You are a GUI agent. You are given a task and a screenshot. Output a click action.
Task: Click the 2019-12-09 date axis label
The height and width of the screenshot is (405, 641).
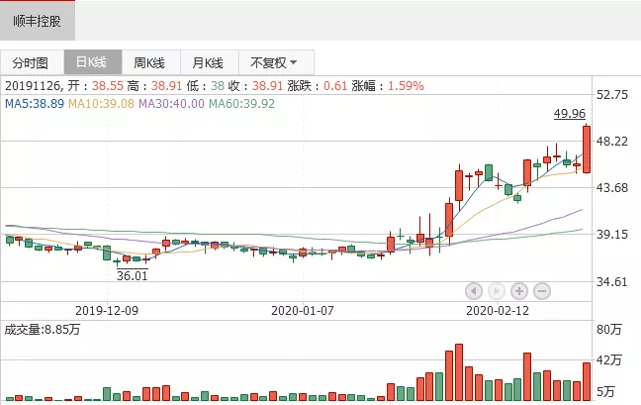[x=107, y=311]
